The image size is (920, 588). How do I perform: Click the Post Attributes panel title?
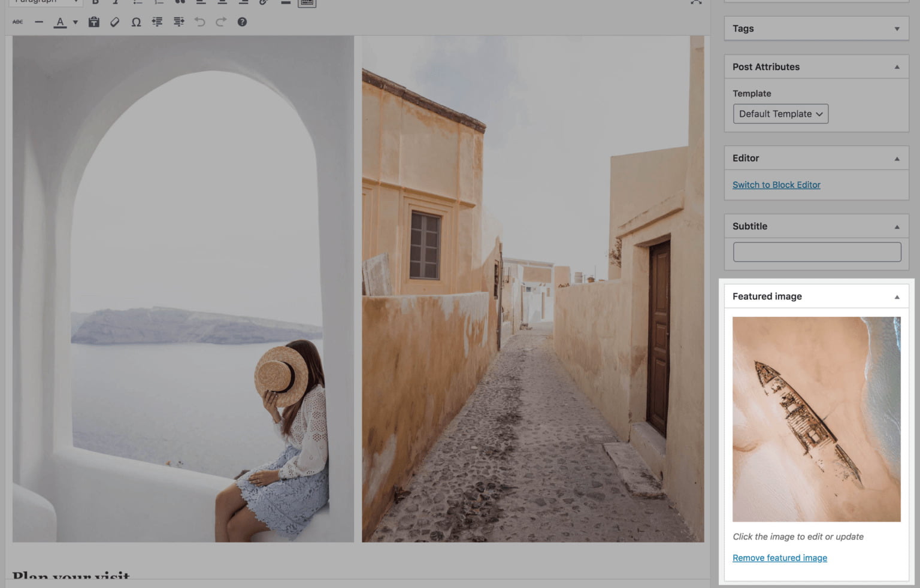[x=765, y=67]
